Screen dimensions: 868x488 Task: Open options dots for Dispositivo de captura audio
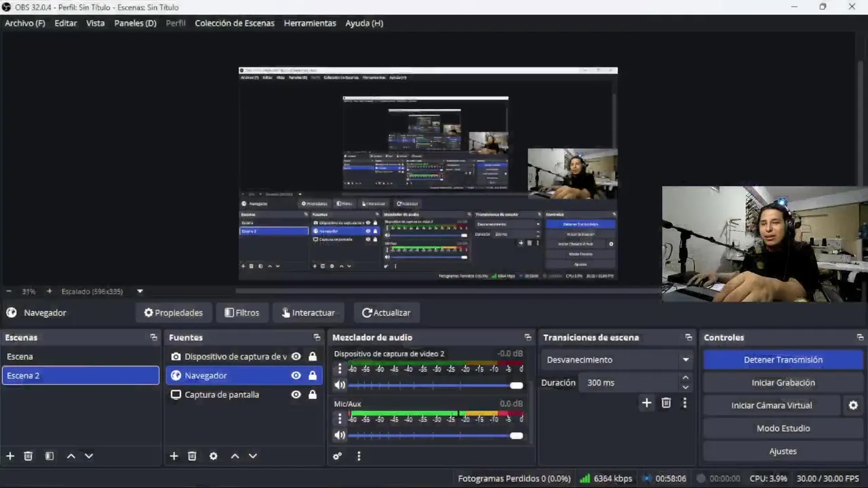click(x=340, y=369)
